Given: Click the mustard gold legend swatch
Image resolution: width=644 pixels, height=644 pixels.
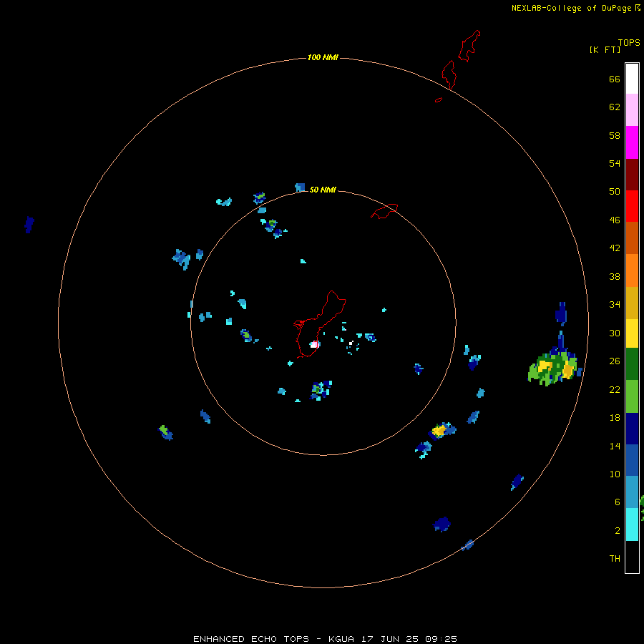Looking at the screenshot, I should click(632, 303).
